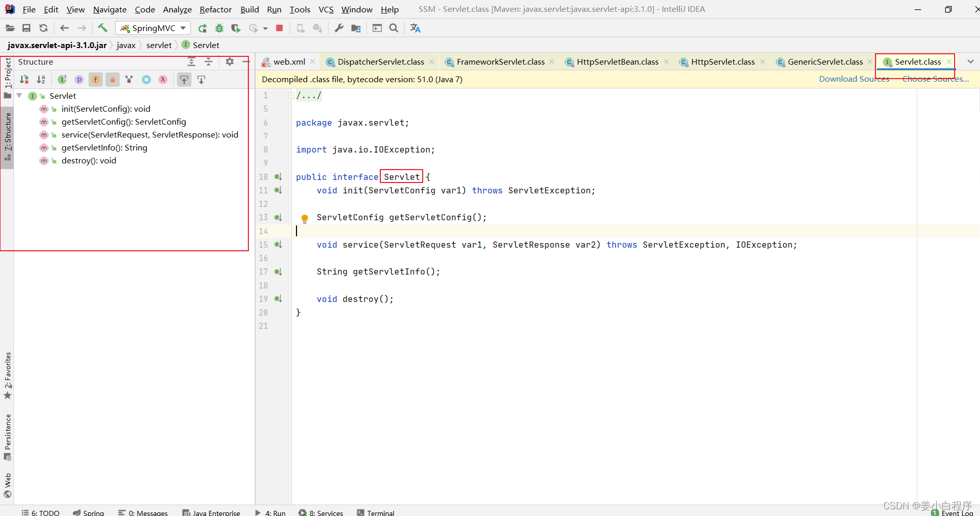Switch to the HttpServlet.class tab

pos(722,62)
